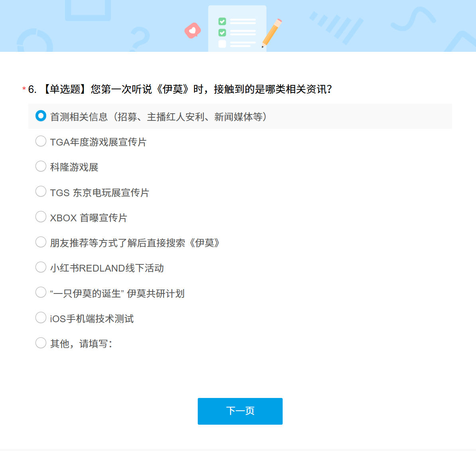476x451 pixels.
Task: Click the diagonal stripes graphic in banner
Action: point(338,27)
